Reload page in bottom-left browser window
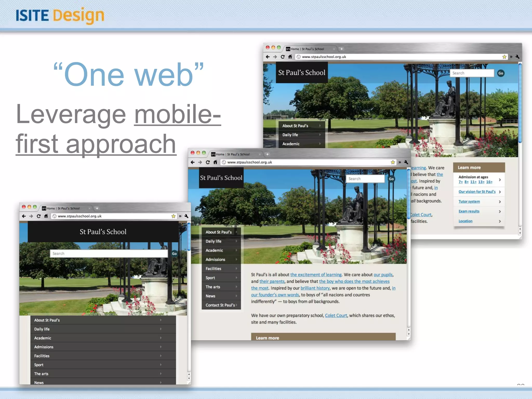 pos(39,216)
